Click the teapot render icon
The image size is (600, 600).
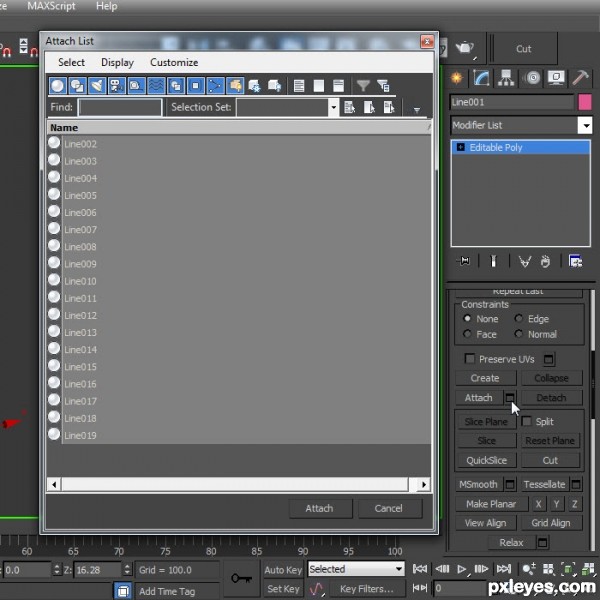(x=465, y=48)
